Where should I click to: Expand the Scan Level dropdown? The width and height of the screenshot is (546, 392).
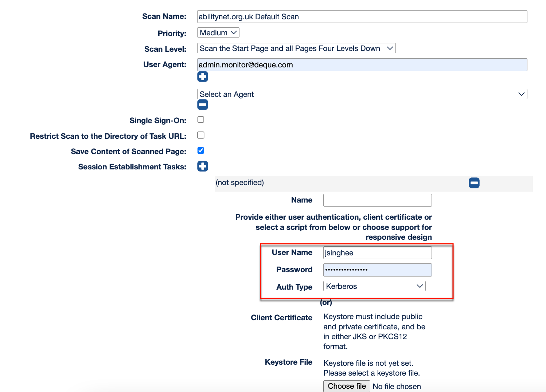click(296, 48)
